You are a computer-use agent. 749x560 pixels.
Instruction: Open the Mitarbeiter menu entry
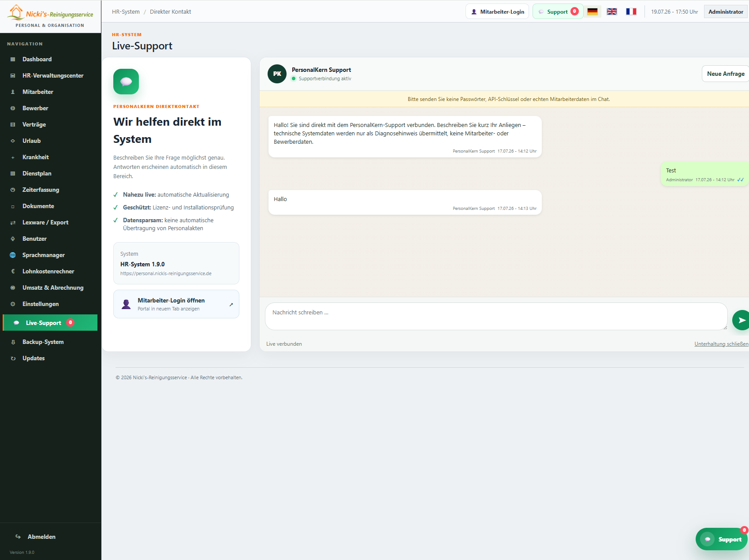pyautogui.click(x=50, y=92)
